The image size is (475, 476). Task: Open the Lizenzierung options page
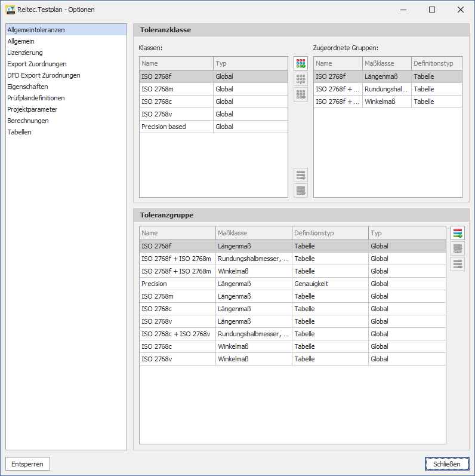pyautogui.click(x=25, y=53)
